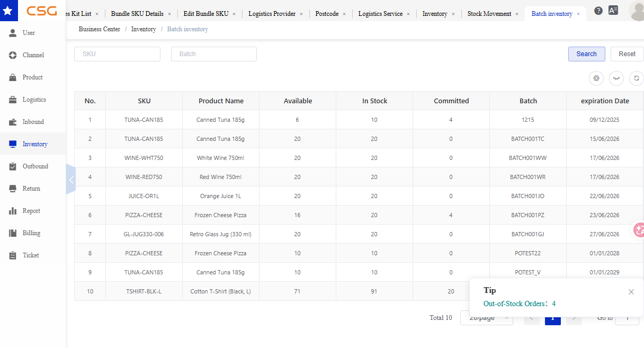Viewport: 644px width, 348px height.
Task: Click batch cell 1215
Action: [528, 120]
